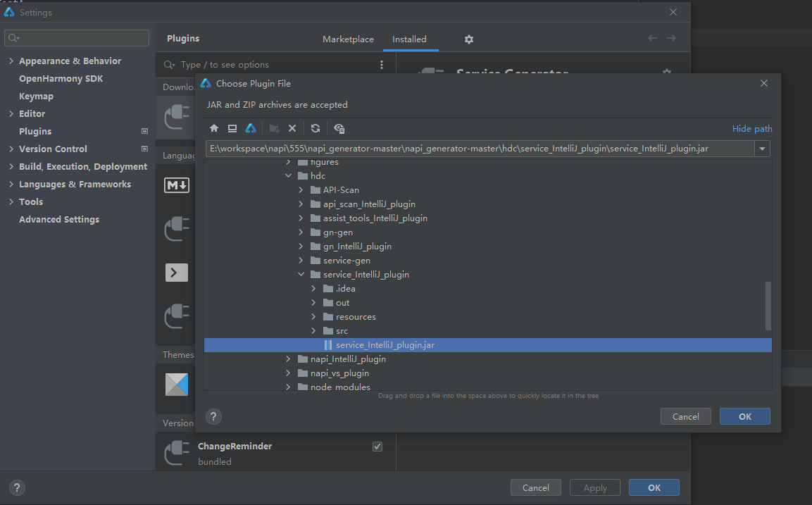Viewport: 812px width, 505px height.
Task: Refresh the file tree
Action: tap(316, 128)
